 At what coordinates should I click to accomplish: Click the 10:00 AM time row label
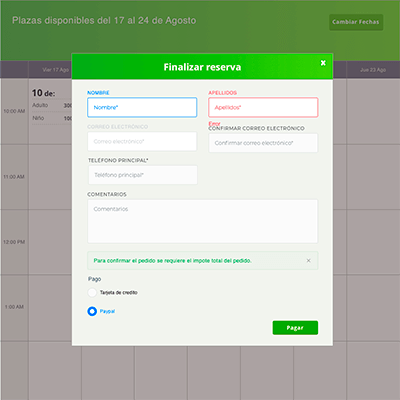click(x=14, y=111)
